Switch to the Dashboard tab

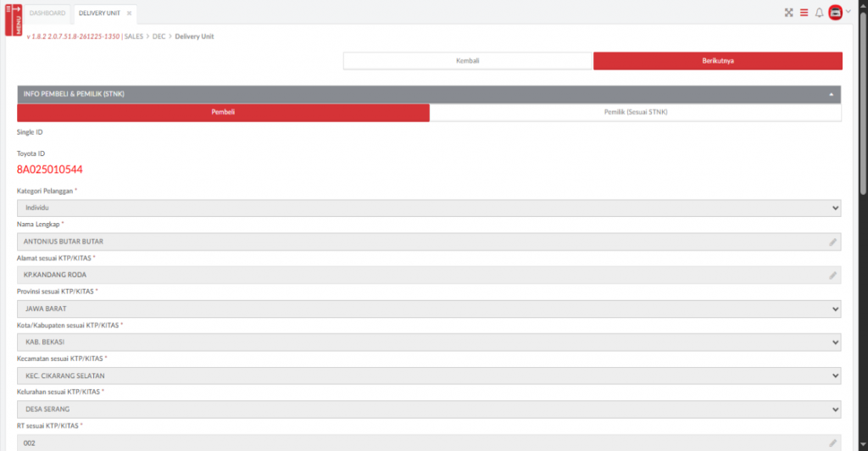47,14
